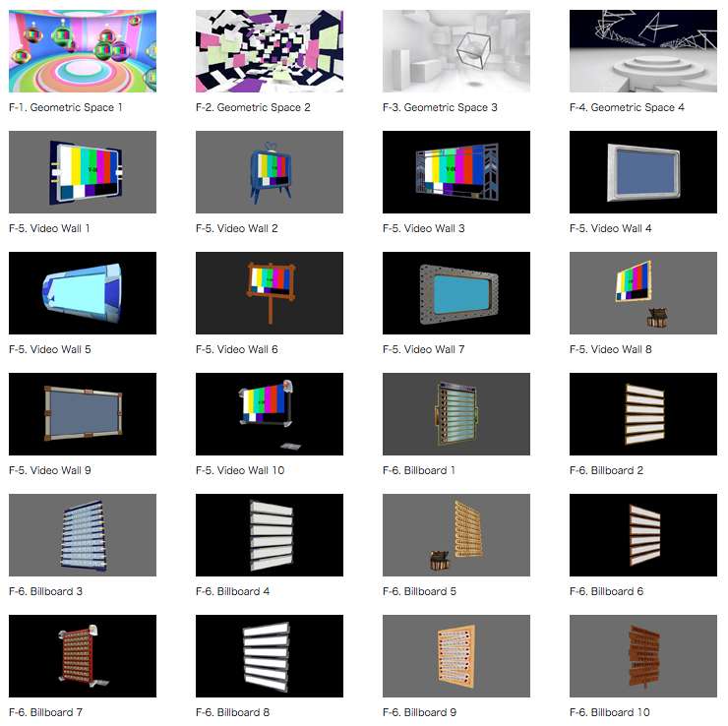Click the 'F-6. Billboard 4' caption
728x726 pixels.
(x=232, y=591)
